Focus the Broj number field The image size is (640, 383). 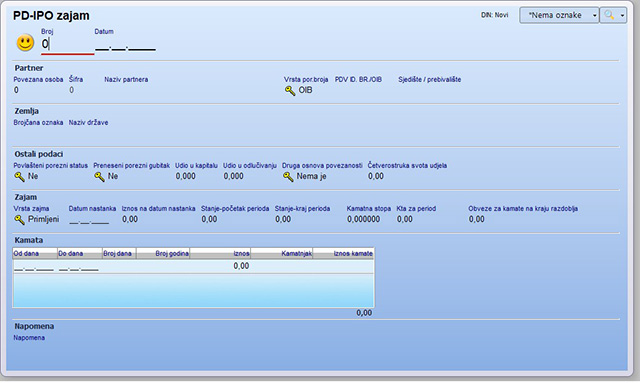[67, 44]
